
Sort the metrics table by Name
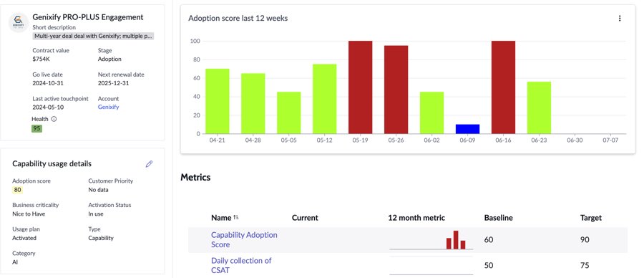point(236,218)
